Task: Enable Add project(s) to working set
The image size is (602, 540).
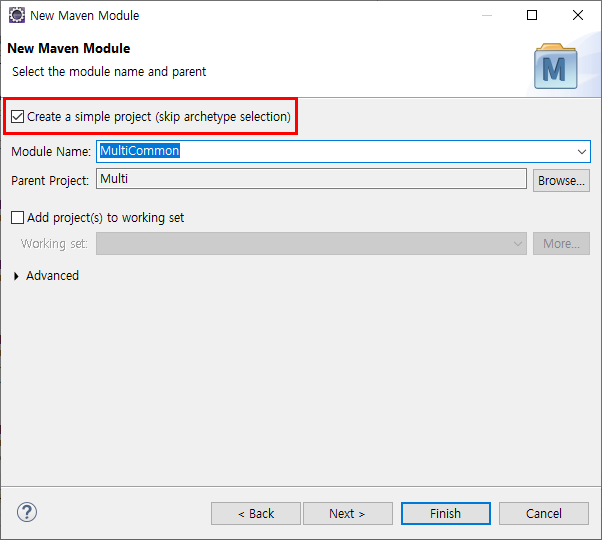Action: click(x=18, y=218)
